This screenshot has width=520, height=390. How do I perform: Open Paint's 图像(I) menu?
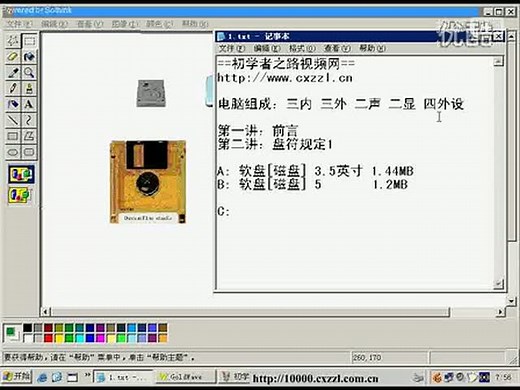(125, 24)
